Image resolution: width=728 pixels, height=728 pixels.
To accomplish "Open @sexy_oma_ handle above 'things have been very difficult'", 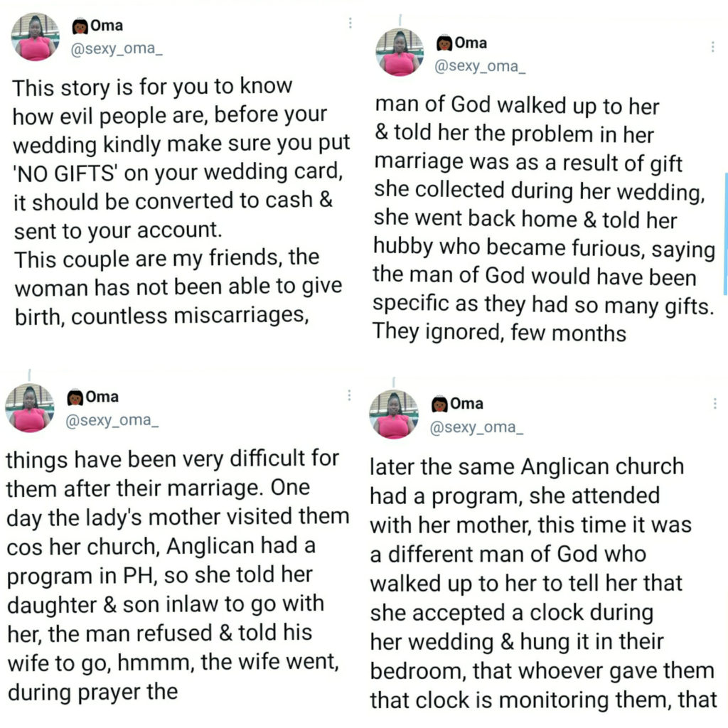I will pos(112,420).
